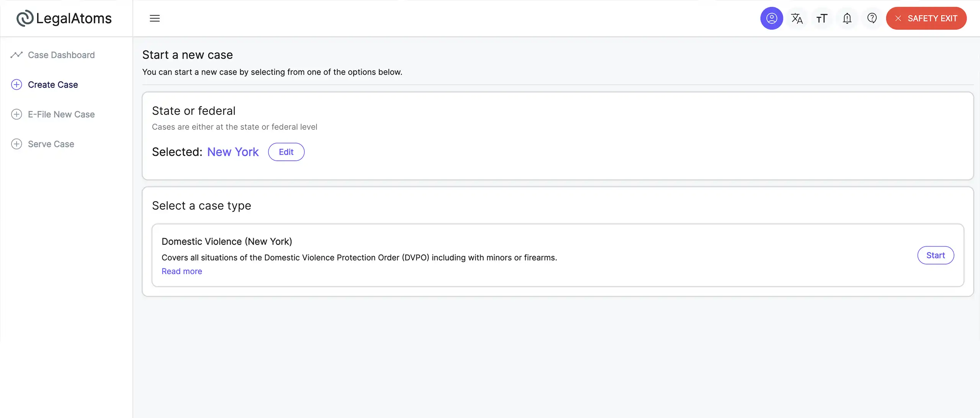This screenshot has width=980, height=418.
Task: Click the LegalAtoms logo
Action: coord(64,18)
